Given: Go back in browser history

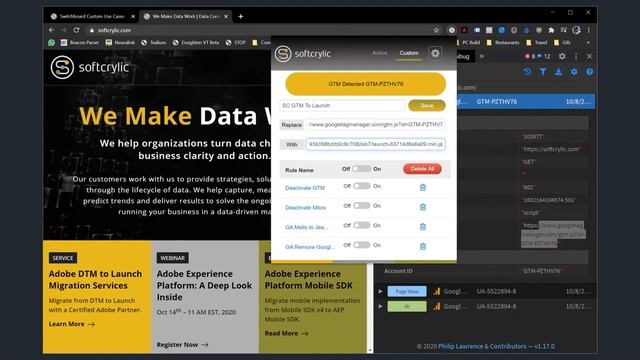Looking at the screenshot, I should click(x=51, y=30).
